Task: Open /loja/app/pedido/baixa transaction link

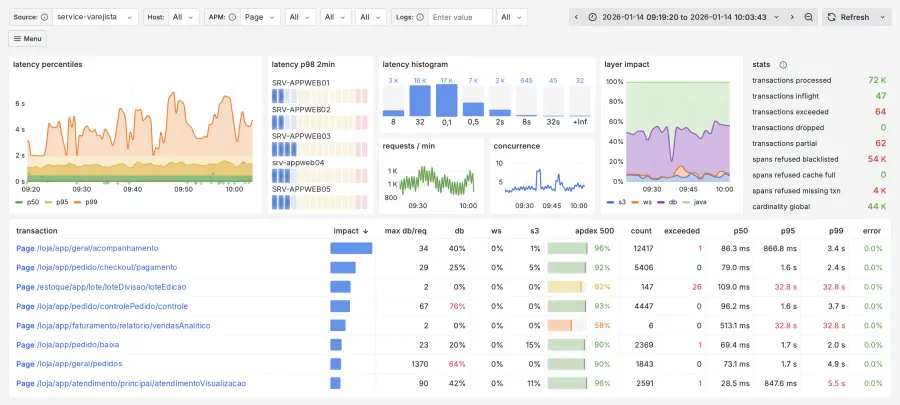Action: click(68, 345)
